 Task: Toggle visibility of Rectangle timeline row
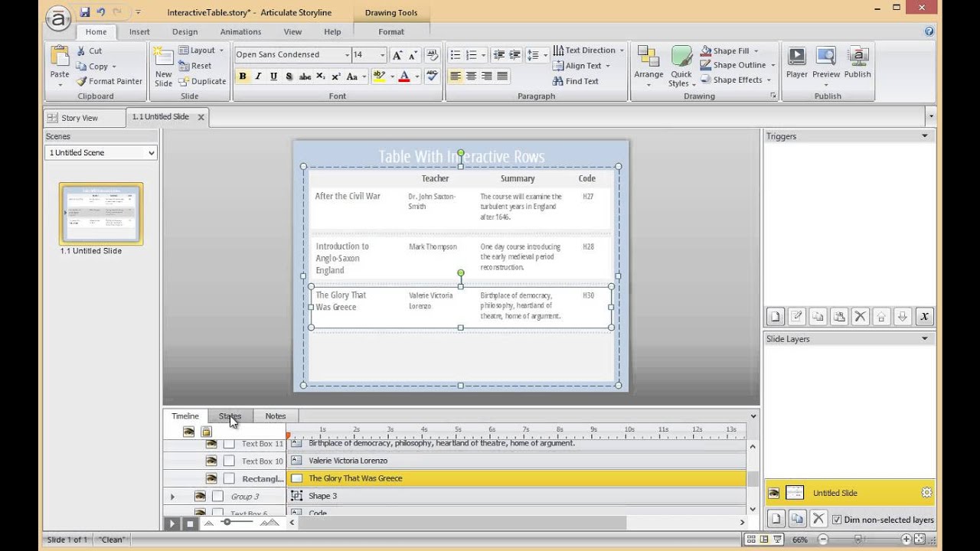[x=211, y=478]
